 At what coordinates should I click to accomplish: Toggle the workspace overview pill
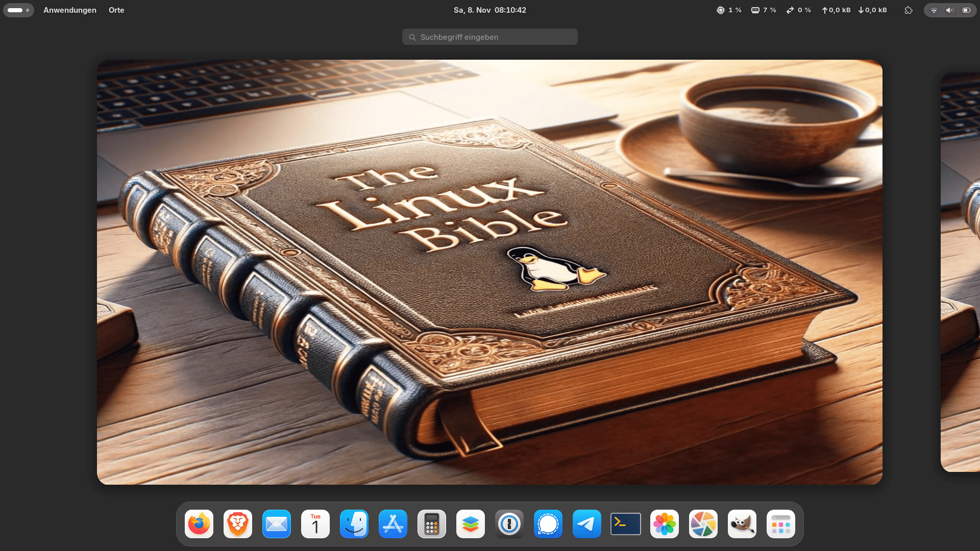coord(18,10)
